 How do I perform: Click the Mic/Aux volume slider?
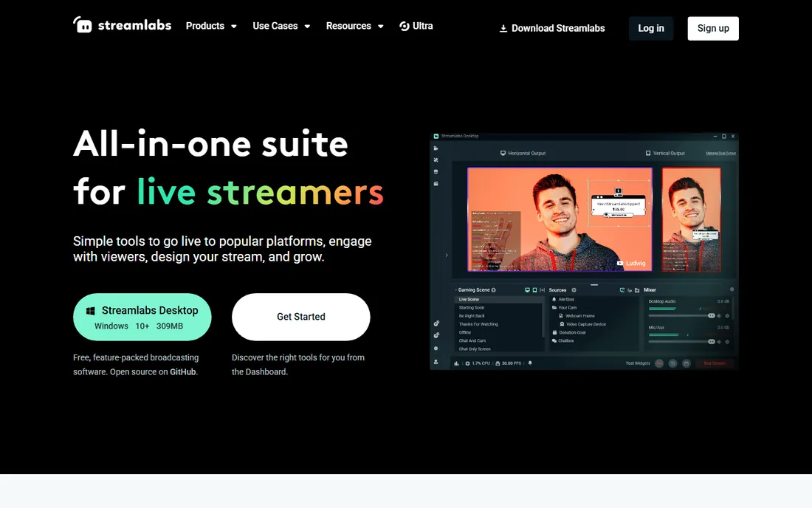point(682,342)
